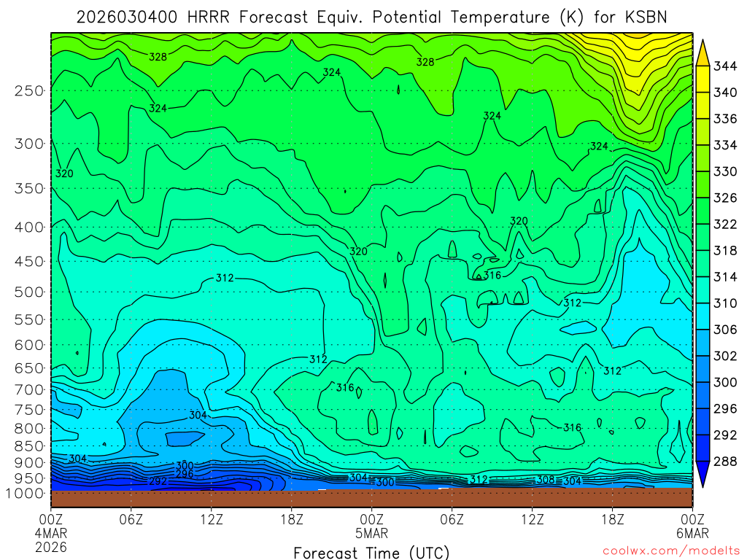This screenshot has height=560, width=747.
Task: Select the 500 pressure axis label
Action: coord(29,292)
